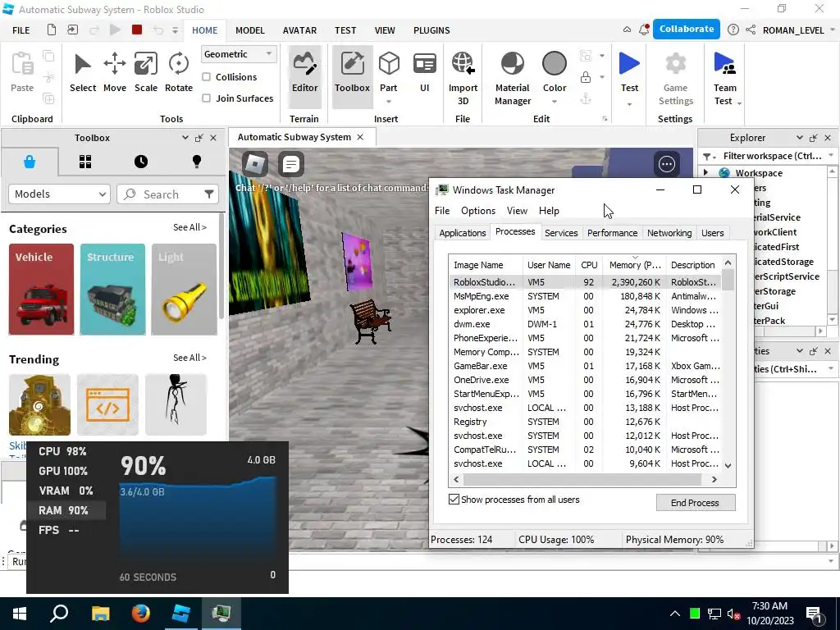Click the new file icon in quick access
Viewport: 840px width, 630px height.
click(52, 30)
